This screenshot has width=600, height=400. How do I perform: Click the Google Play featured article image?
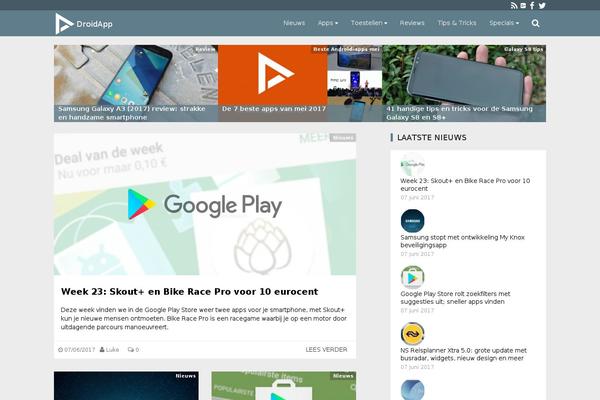[205, 204]
